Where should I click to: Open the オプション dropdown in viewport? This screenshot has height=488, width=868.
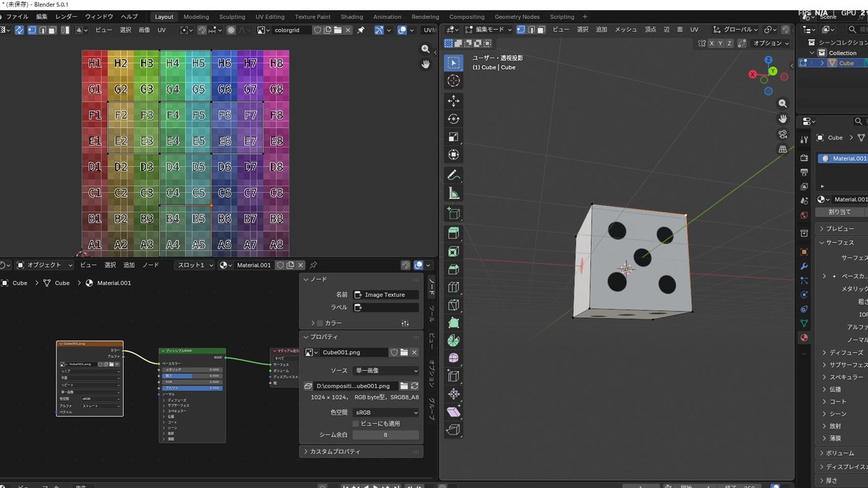click(770, 43)
